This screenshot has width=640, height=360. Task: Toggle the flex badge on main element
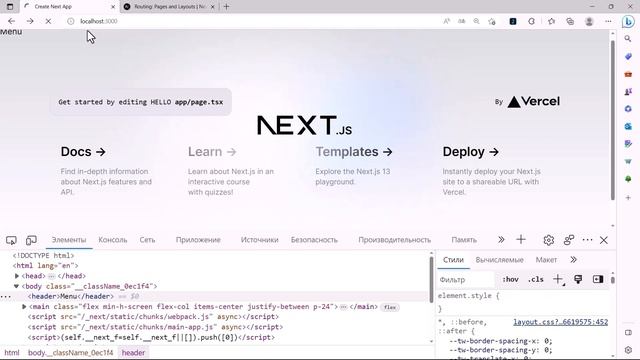click(x=390, y=307)
